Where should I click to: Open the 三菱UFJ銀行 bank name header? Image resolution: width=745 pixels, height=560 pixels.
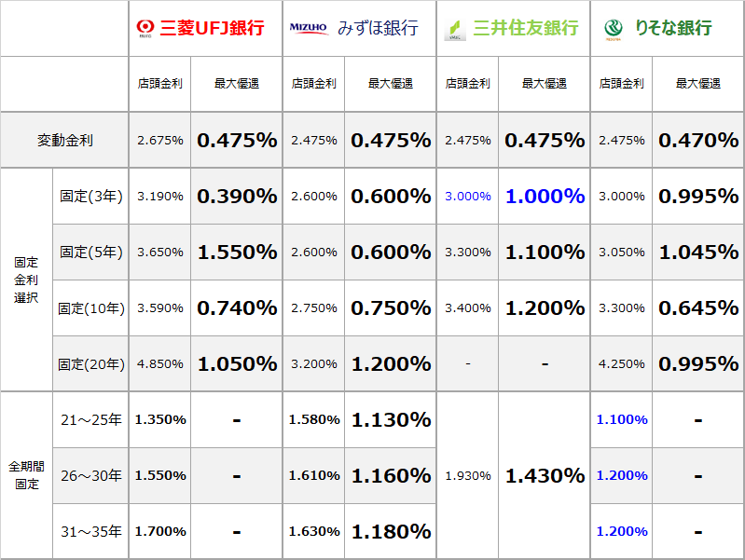(212, 28)
